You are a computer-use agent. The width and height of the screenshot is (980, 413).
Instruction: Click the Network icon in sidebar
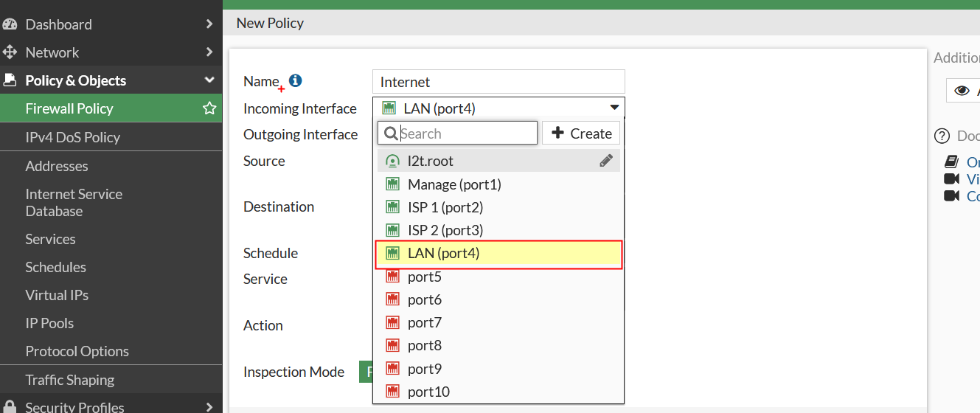[10, 52]
